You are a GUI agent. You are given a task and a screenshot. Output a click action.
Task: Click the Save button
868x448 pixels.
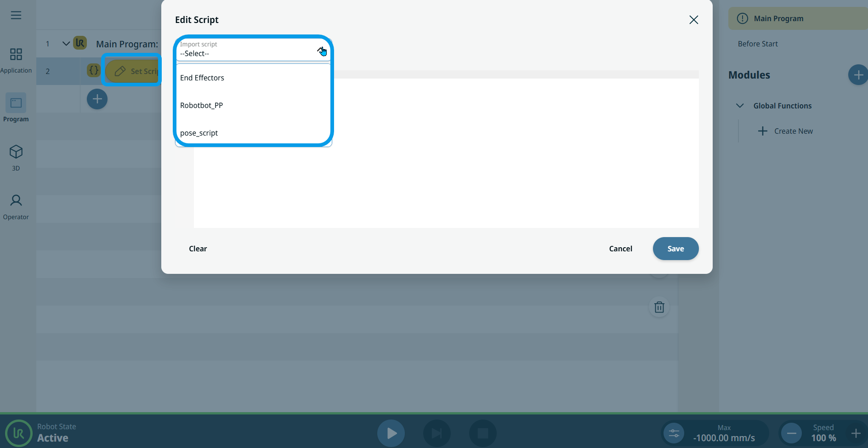tap(675, 249)
